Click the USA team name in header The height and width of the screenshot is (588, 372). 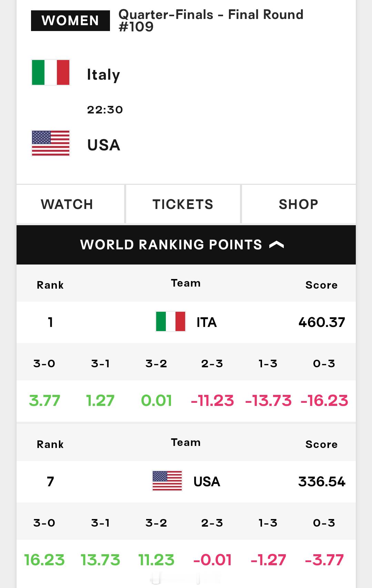tap(104, 145)
